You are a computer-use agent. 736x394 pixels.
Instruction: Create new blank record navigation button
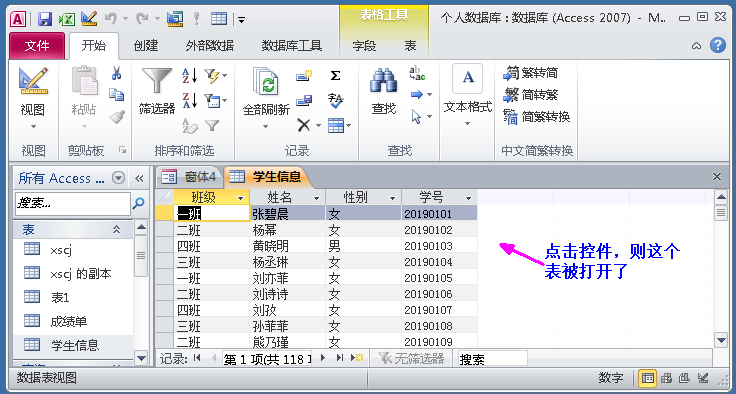357,358
